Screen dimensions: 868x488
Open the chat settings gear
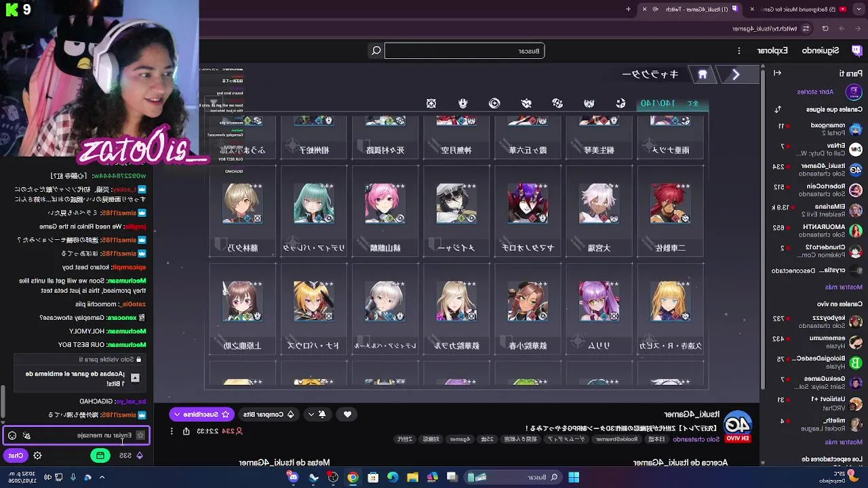point(37,455)
